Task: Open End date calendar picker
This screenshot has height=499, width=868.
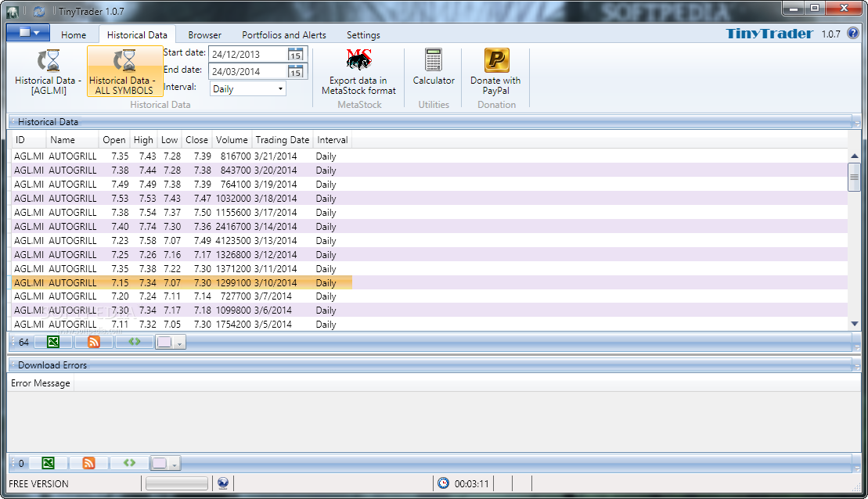Action: pos(295,71)
